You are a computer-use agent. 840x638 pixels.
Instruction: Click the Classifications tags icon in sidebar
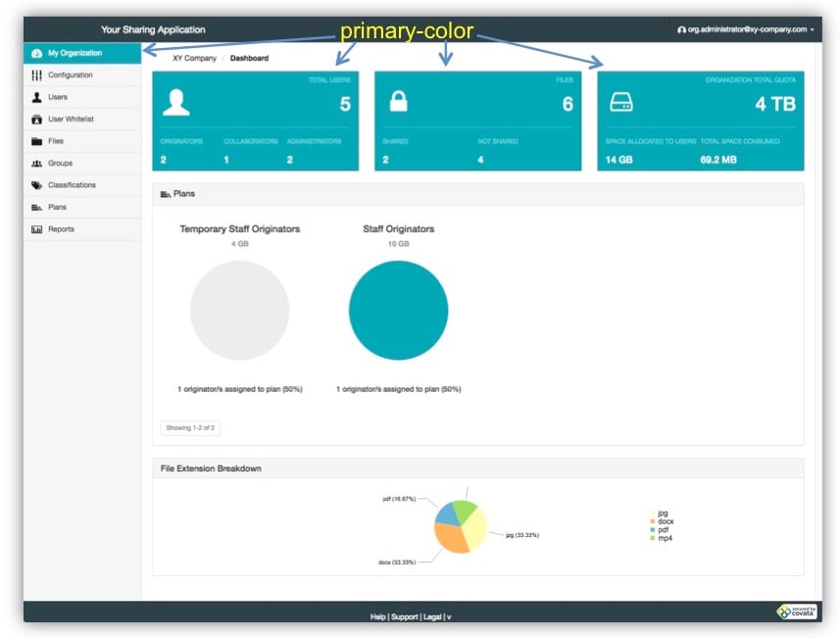tap(36, 185)
